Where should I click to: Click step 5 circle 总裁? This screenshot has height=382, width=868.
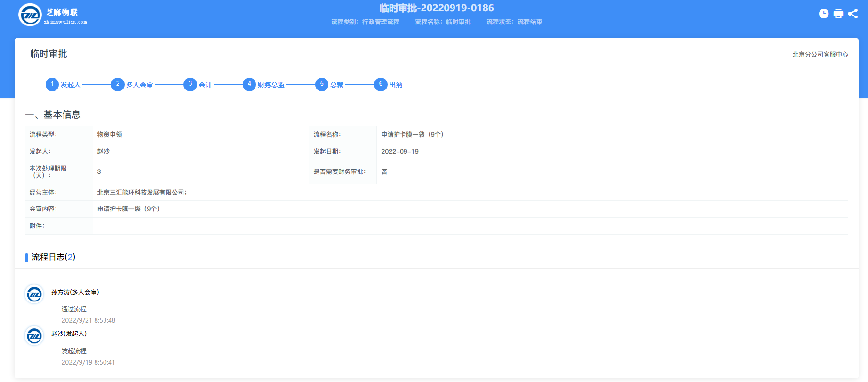[x=322, y=84]
